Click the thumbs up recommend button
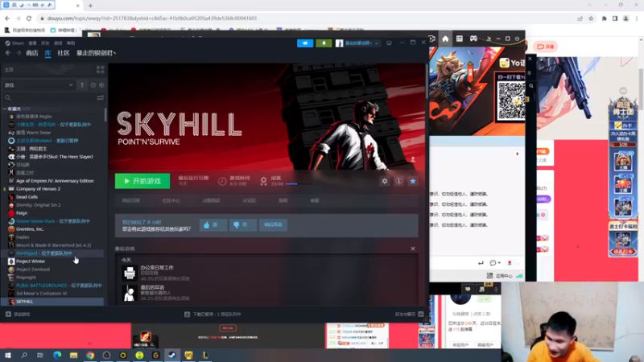This screenshot has width=644, height=362. point(213,224)
